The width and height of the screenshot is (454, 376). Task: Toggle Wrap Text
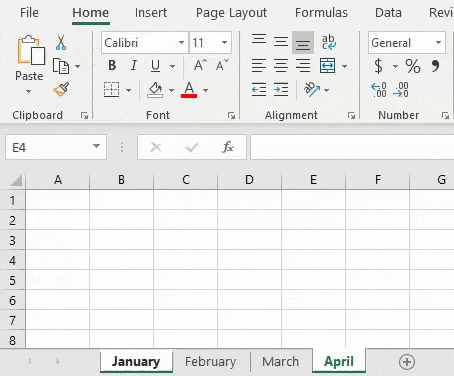[x=329, y=42]
